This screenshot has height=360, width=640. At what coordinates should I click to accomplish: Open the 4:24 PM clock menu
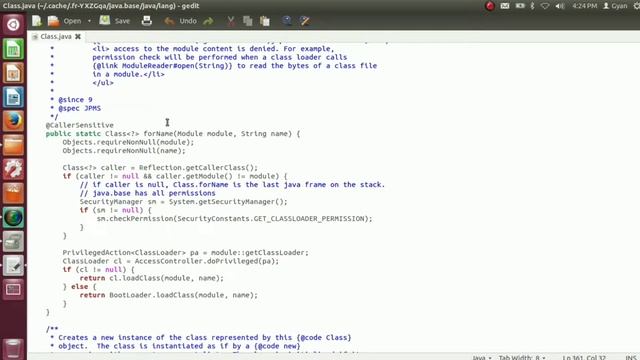point(584,6)
